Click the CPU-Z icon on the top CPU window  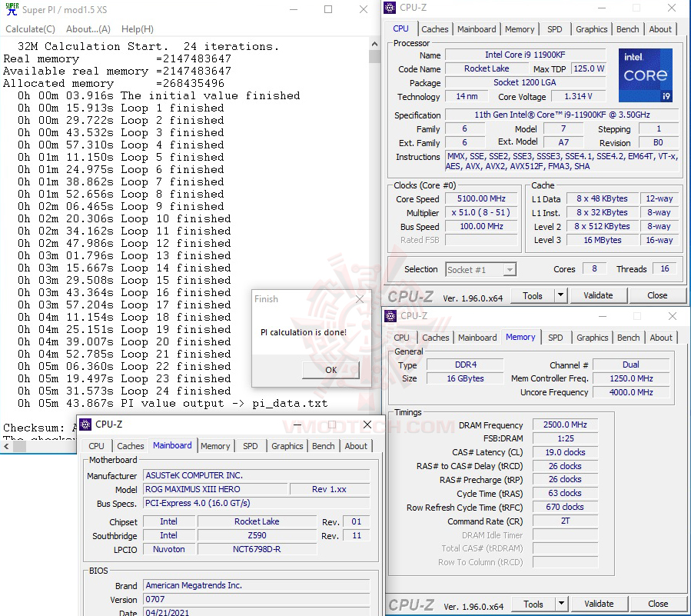coord(390,7)
